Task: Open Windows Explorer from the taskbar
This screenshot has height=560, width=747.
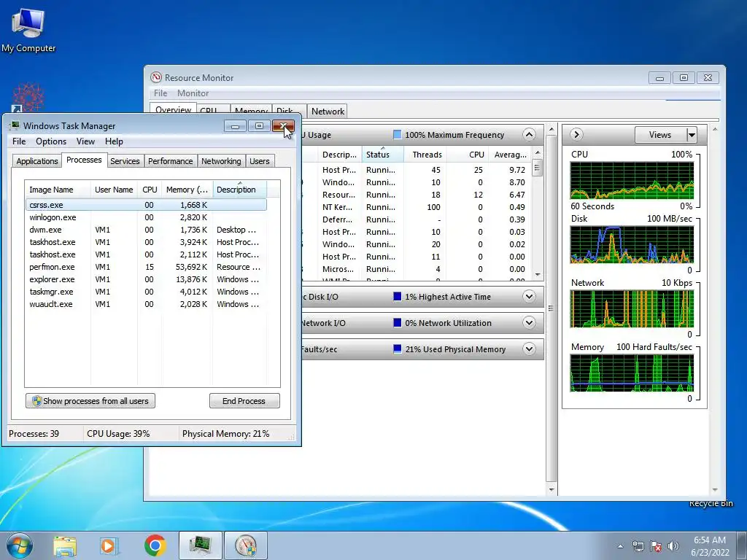Action: (65, 545)
